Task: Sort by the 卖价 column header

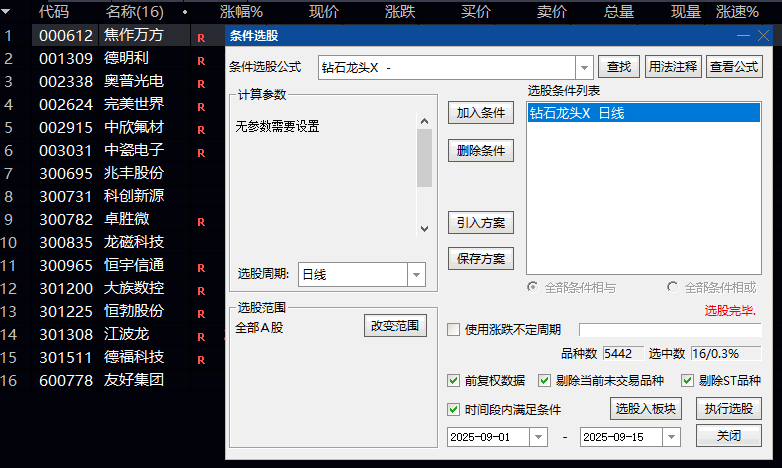Action: [x=552, y=11]
